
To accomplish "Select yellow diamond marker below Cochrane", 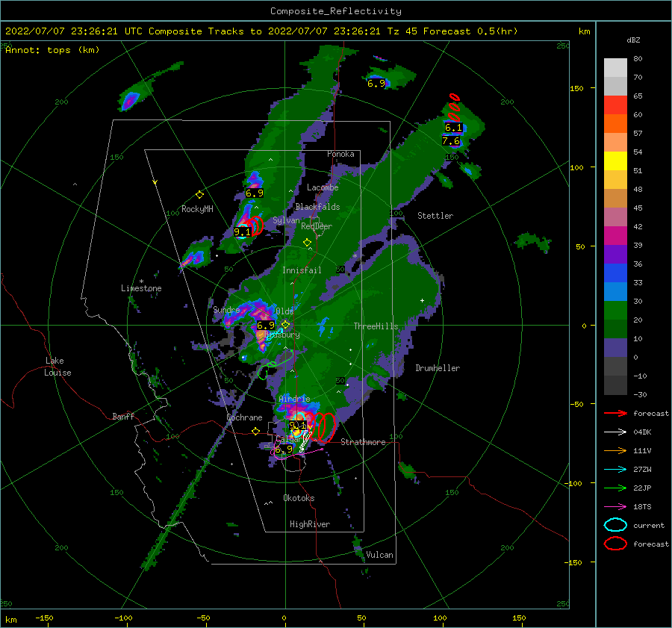I will (x=256, y=431).
